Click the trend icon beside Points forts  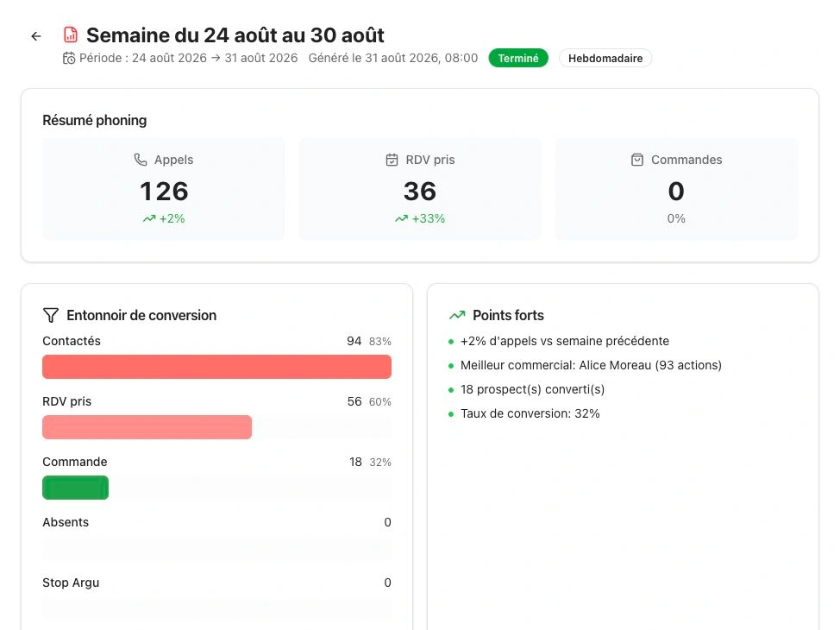[457, 315]
